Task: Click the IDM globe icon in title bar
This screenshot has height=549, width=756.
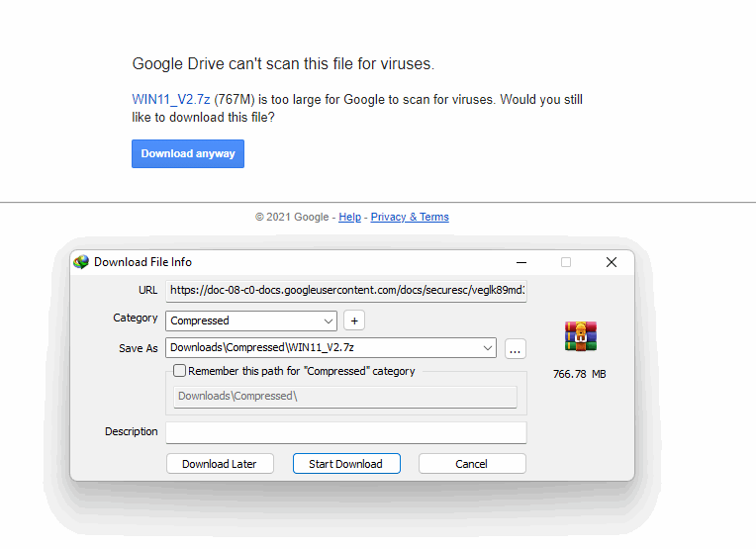Action: click(81, 262)
